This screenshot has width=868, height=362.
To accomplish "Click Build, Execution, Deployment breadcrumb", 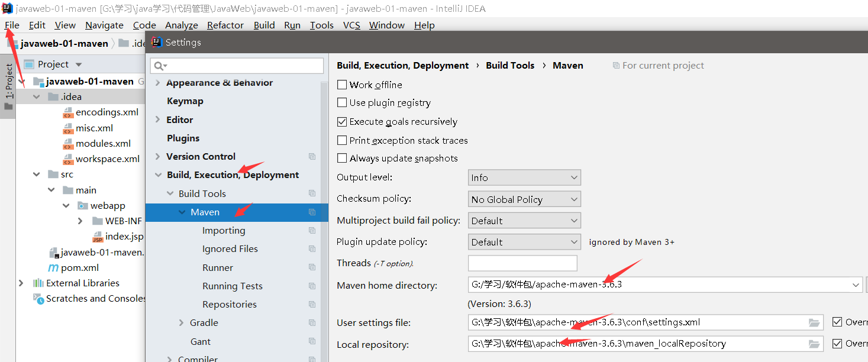I will [x=402, y=66].
